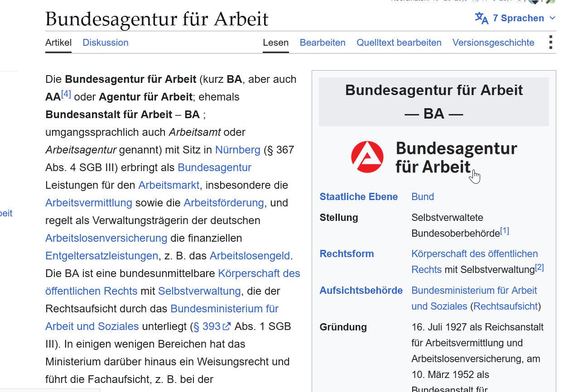
Task: Follow the Arbeitslosengeld link
Action: (x=250, y=256)
